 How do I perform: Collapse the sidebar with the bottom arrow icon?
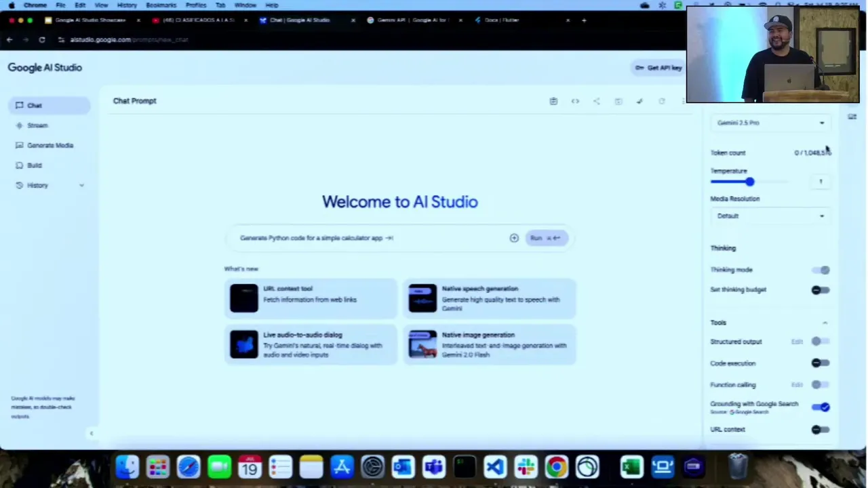91,433
